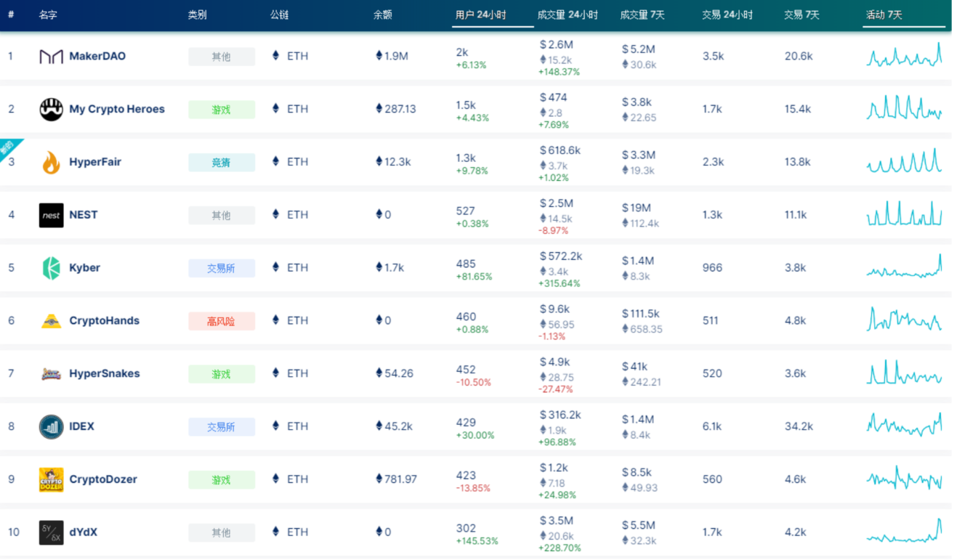The image size is (957, 560).
Task: Click the 交易所 category tag for Kyber
Action: pyautogui.click(x=222, y=268)
